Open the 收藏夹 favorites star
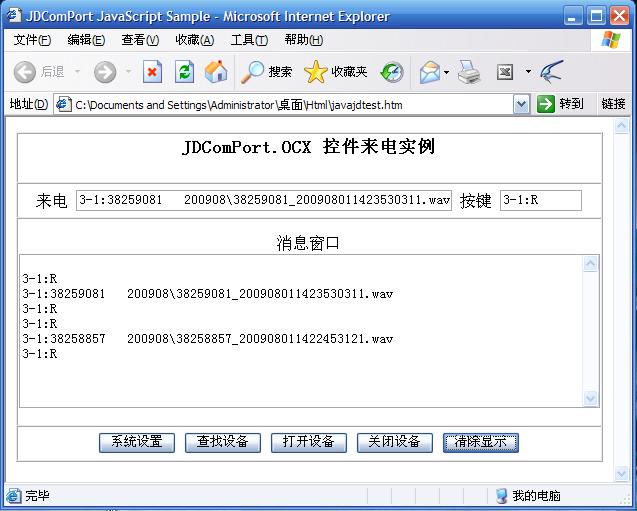The width and height of the screenshot is (637, 511). pos(336,72)
